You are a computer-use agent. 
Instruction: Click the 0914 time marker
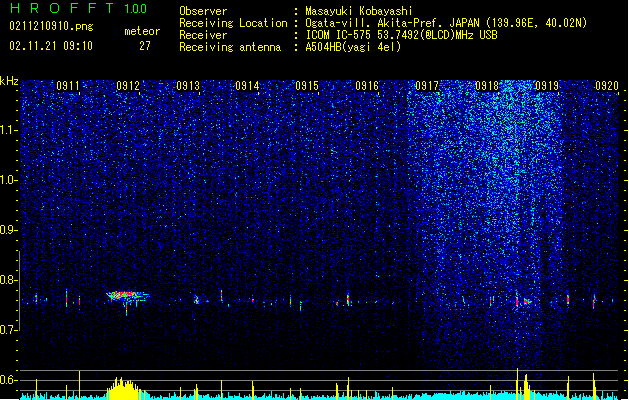[x=247, y=86]
